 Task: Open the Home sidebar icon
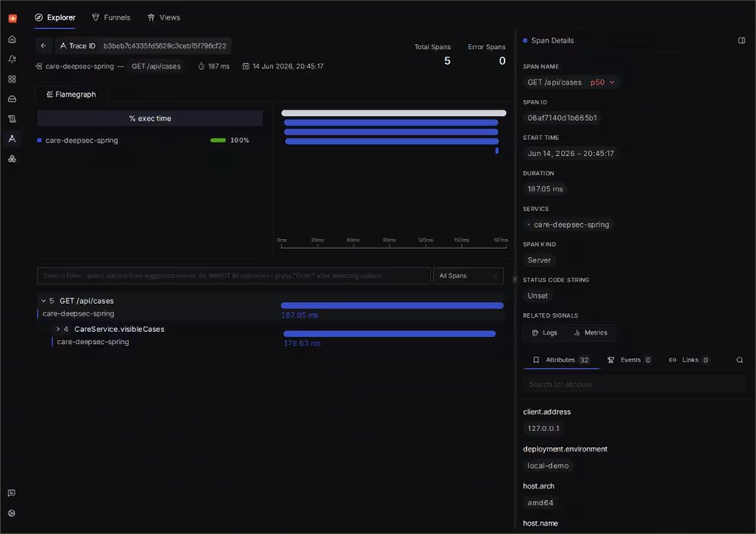tap(12, 39)
